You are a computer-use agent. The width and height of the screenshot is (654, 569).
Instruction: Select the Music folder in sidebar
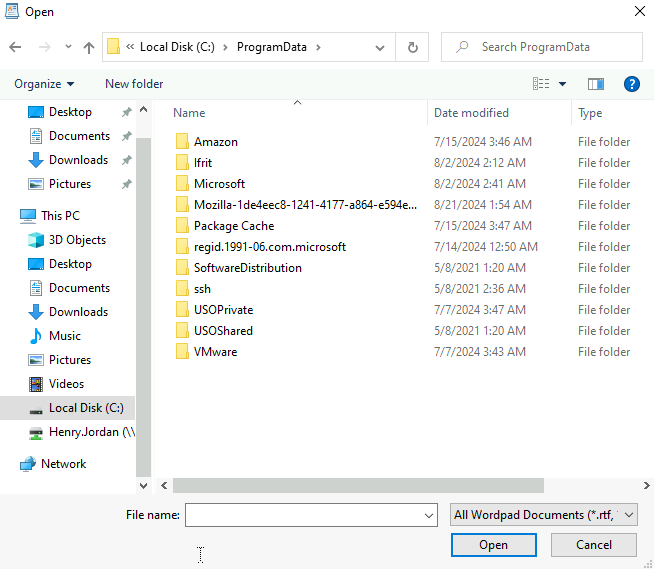pos(65,336)
